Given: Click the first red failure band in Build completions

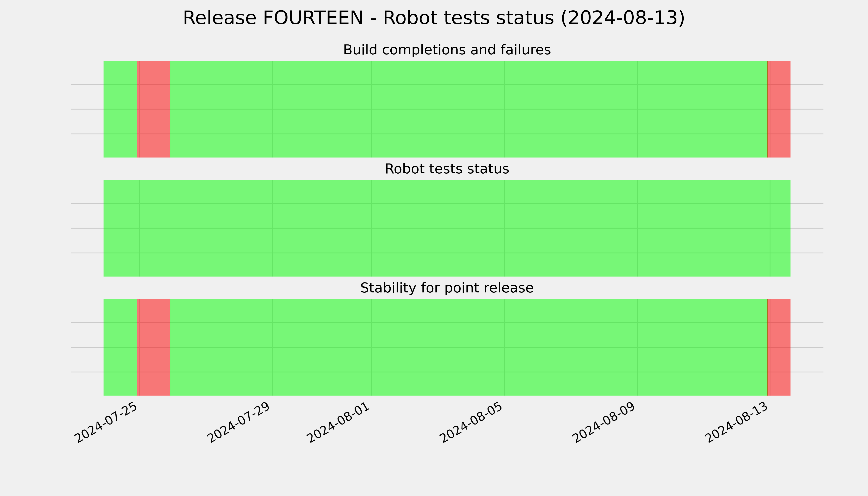Looking at the screenshot, I should [154, 109].
